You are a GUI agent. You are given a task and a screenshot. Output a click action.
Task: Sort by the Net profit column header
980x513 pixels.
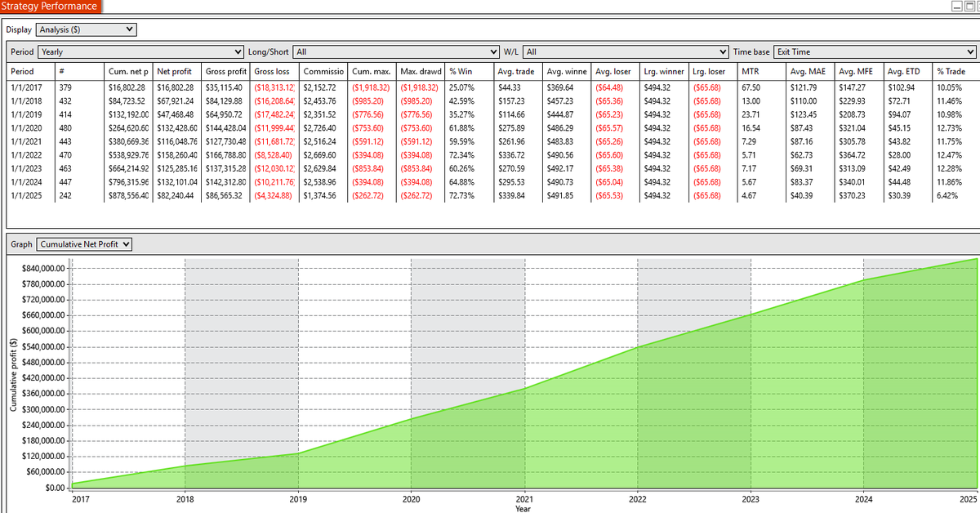coord(177,72)
